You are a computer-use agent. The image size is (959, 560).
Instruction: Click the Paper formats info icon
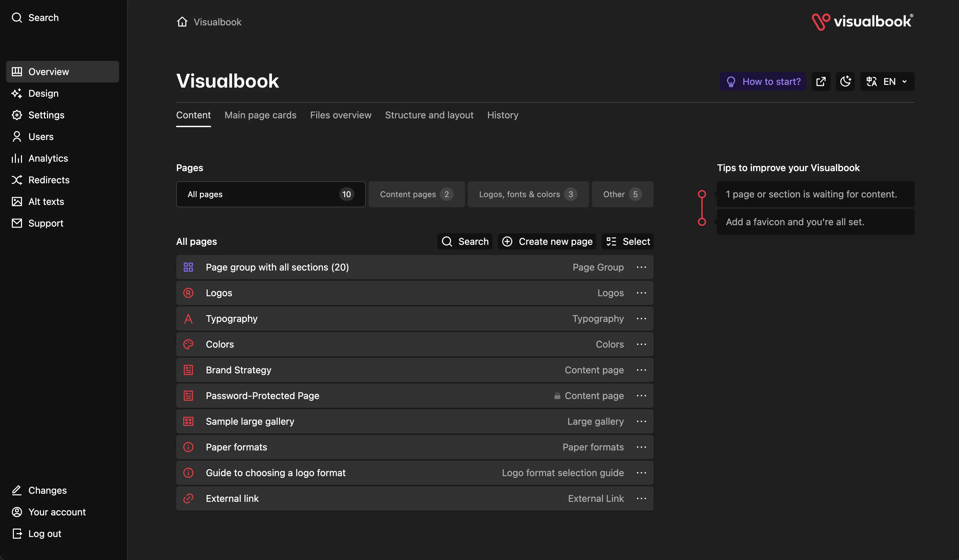tap(188, 447)
